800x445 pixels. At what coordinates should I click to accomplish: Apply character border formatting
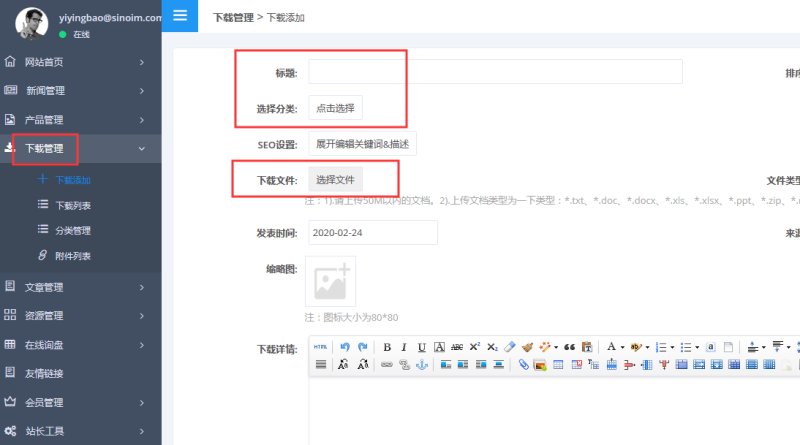coord(439,348)
